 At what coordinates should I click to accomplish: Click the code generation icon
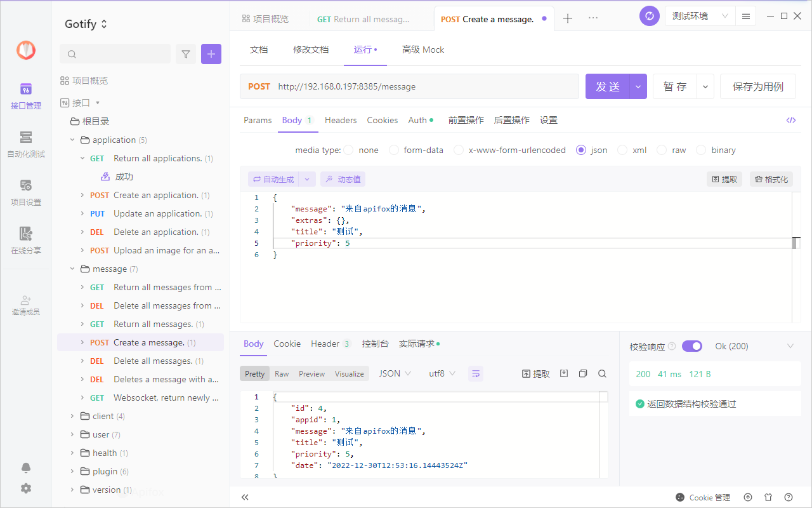(791, 120)
